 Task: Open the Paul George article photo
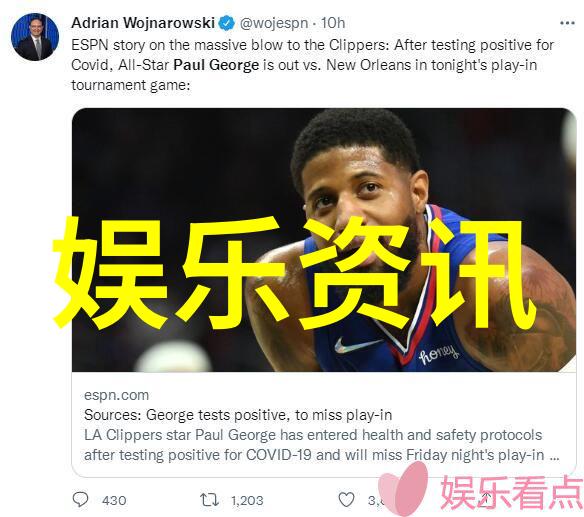tap(324, 240)
